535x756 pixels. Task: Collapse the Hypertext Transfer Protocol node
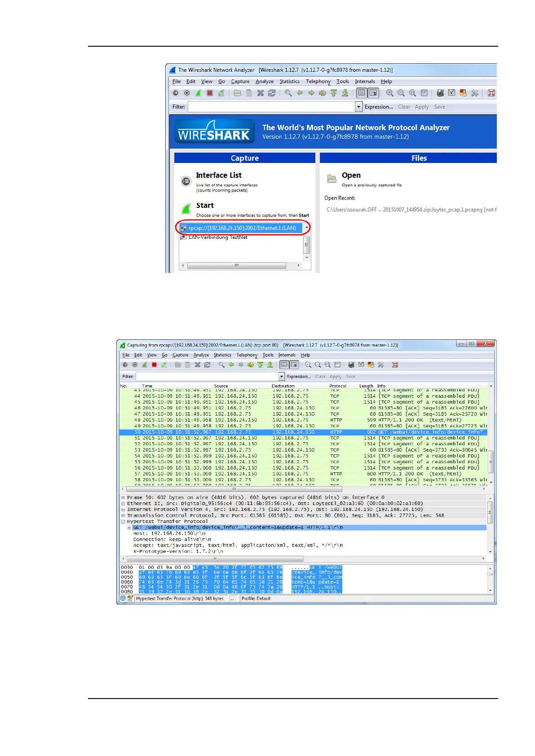[x=123, y=521]
